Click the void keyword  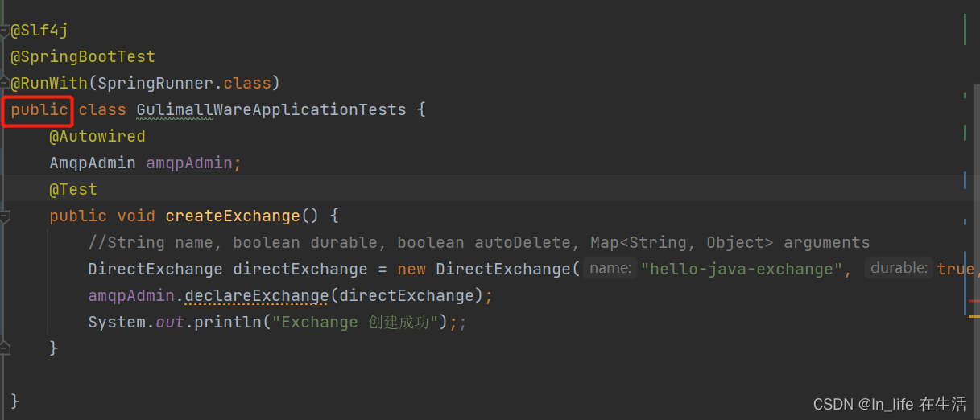tap(136, 216)
